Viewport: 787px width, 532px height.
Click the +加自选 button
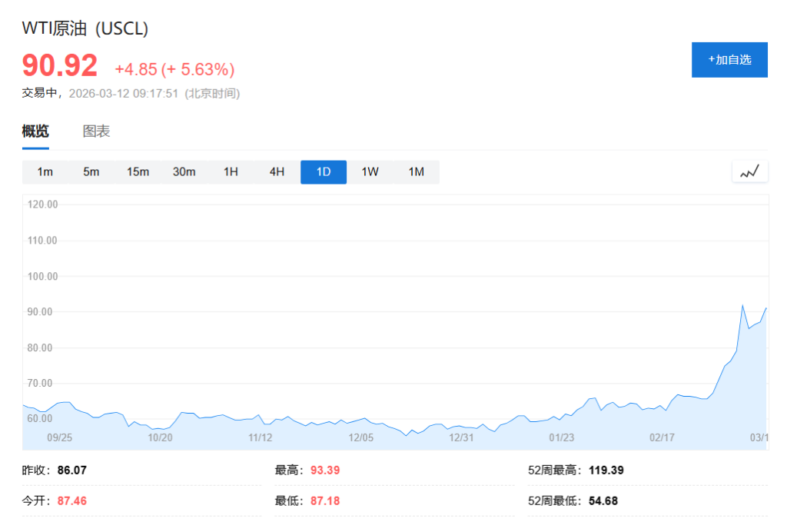tap(729, 59)
